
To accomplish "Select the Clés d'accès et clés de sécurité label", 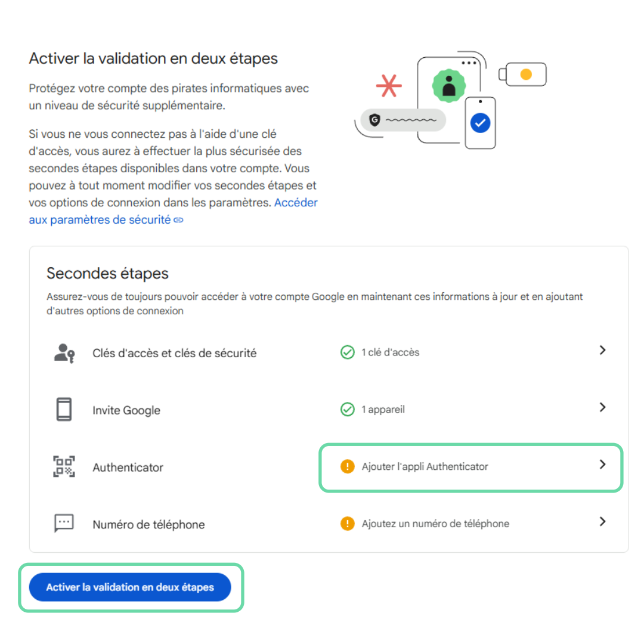I will [x=175, y=353].
